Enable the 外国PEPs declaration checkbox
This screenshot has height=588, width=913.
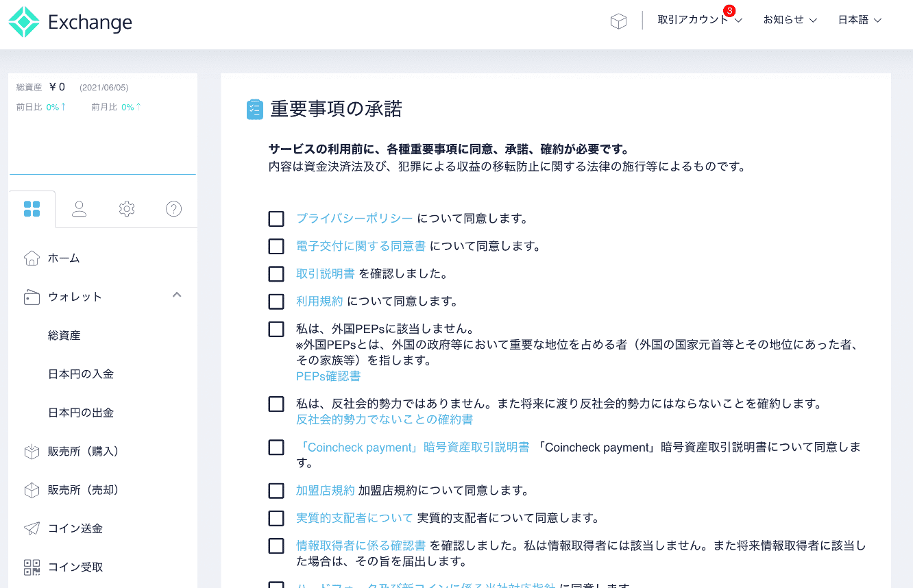[276, 330]
